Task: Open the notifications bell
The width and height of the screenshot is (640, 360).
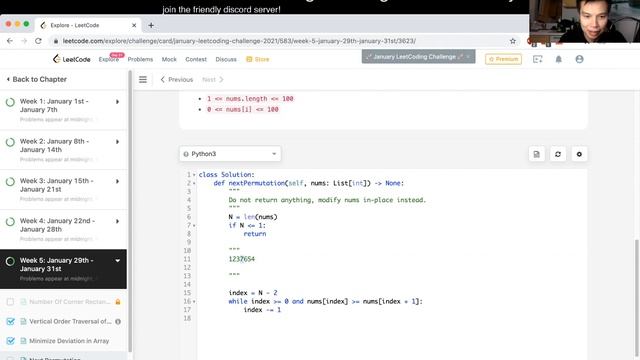Action: 558,59
